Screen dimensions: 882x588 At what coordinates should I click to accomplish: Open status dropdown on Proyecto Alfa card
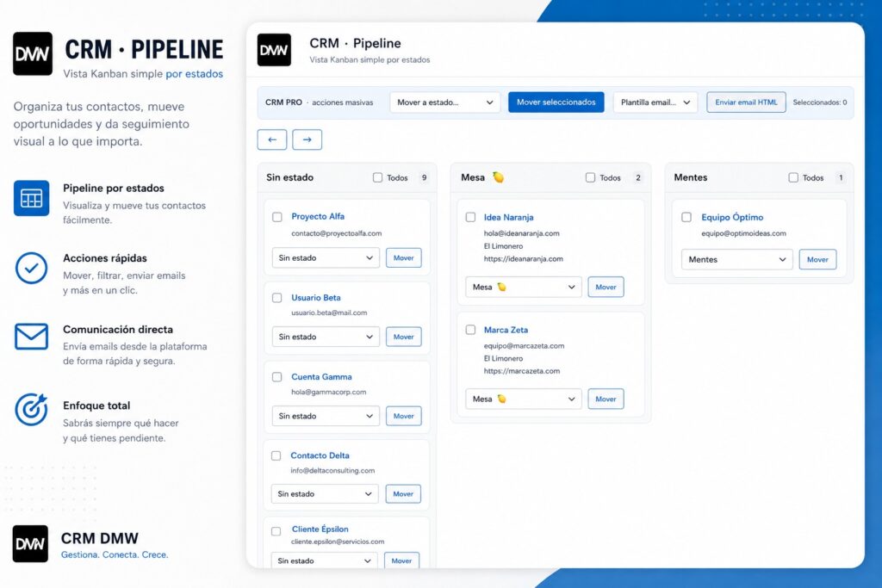pyautogui.click(x=326, y=258)
